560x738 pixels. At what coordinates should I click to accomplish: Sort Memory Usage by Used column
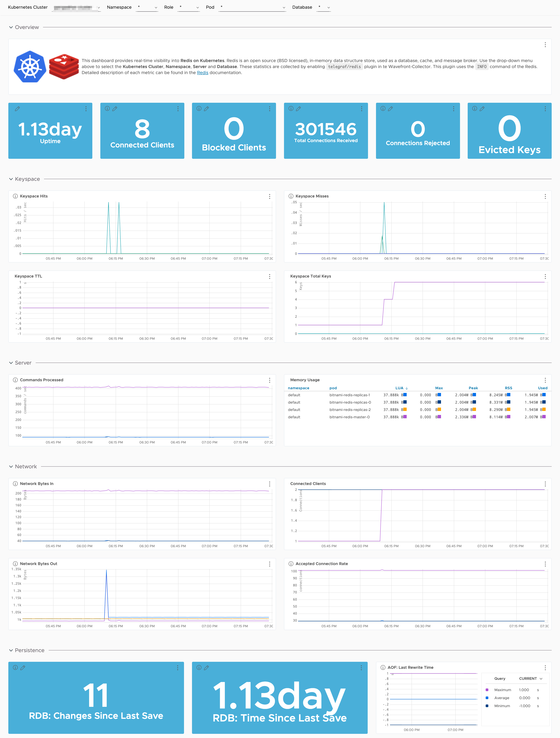coord(543,388)
